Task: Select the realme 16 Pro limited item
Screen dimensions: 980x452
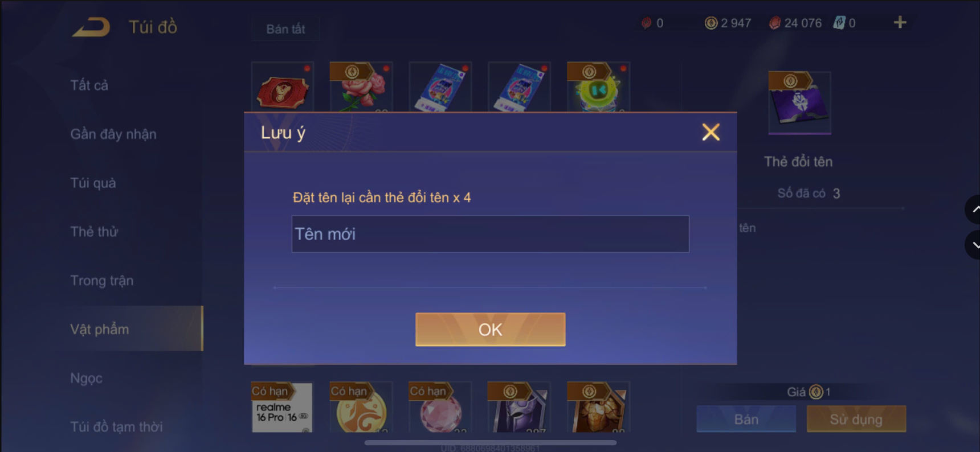Action: 283,407
